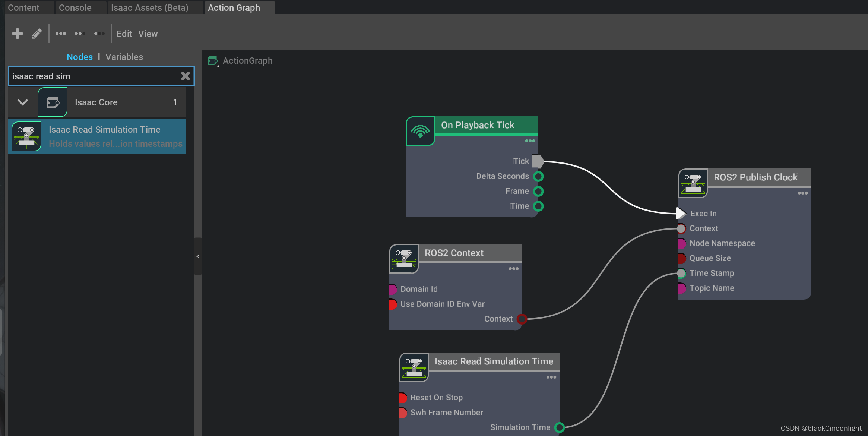Clear the node search field
The width and height of the screenshot is (868, 436).
185,76
